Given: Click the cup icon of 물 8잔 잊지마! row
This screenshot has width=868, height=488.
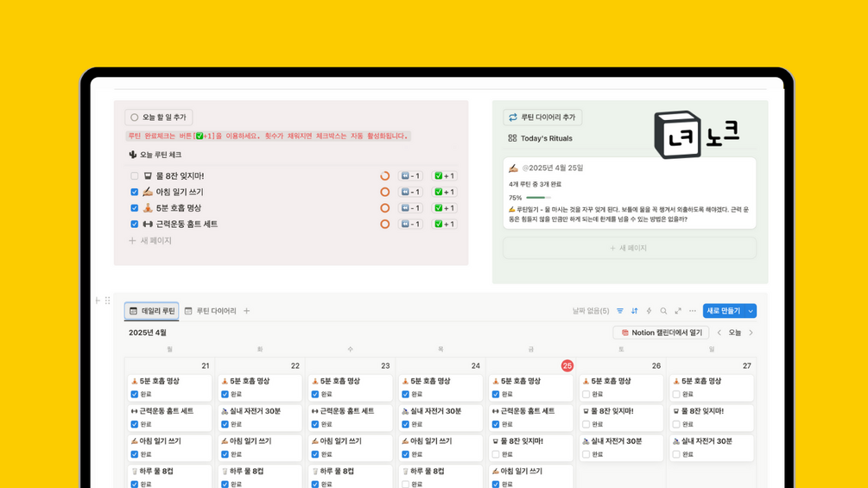Looking at the screenshot, I should coord(148,176).
